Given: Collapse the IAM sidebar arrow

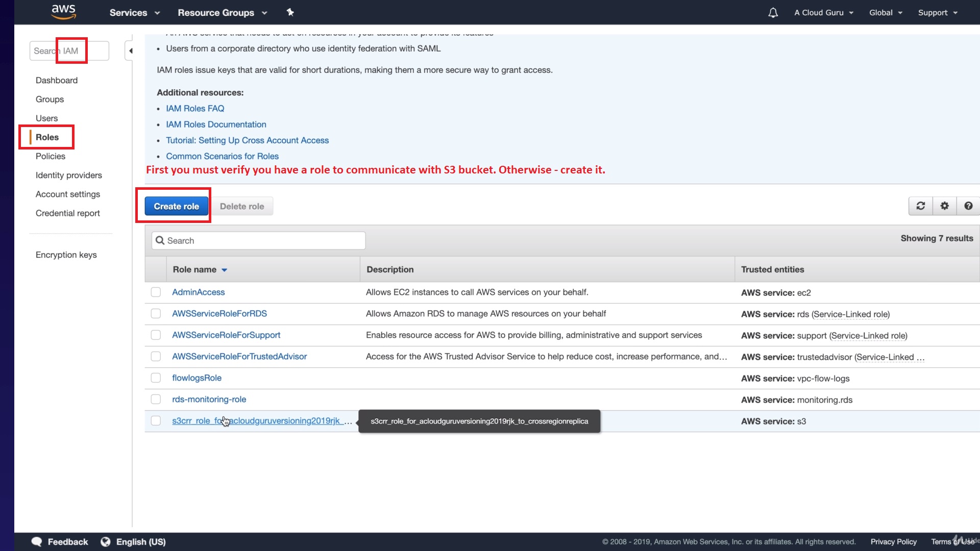Looking at the screenshot, I should pos(131,51).
